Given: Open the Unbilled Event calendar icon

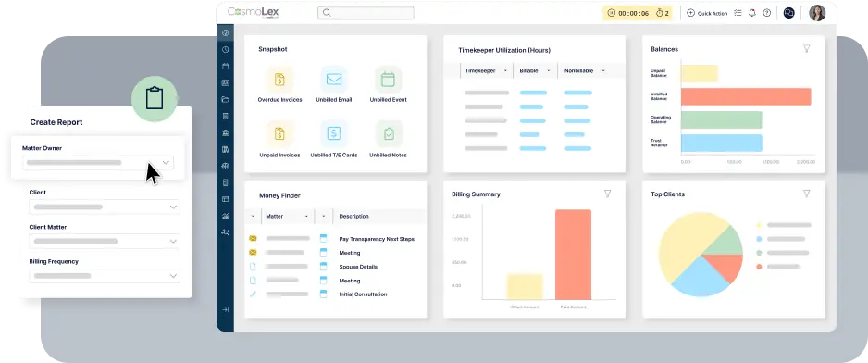Looking at the screenshot, I should click(388, 80).
